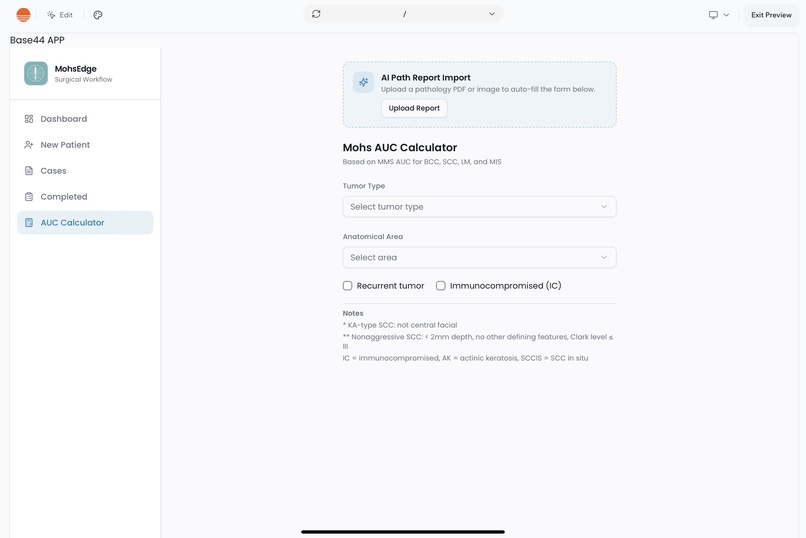The height and width of the screenshot is (538, 806).
Task: Click the AI sparkle import icon
Action: [363, 82]
